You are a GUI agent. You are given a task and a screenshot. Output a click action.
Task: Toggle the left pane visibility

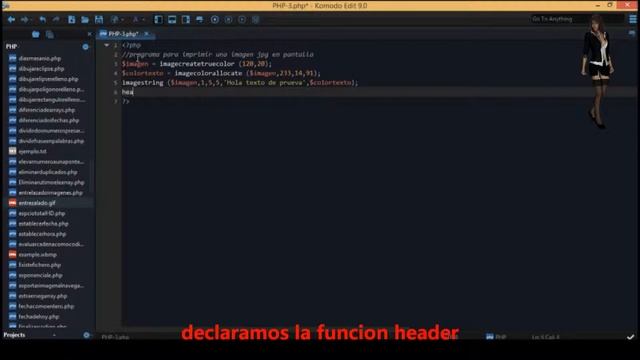tap(158, 20)
